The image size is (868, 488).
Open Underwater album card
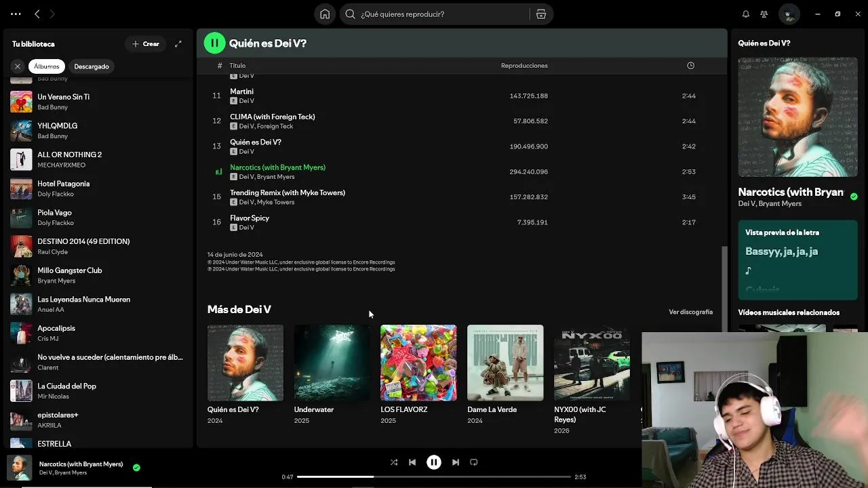tap(332, 375)
